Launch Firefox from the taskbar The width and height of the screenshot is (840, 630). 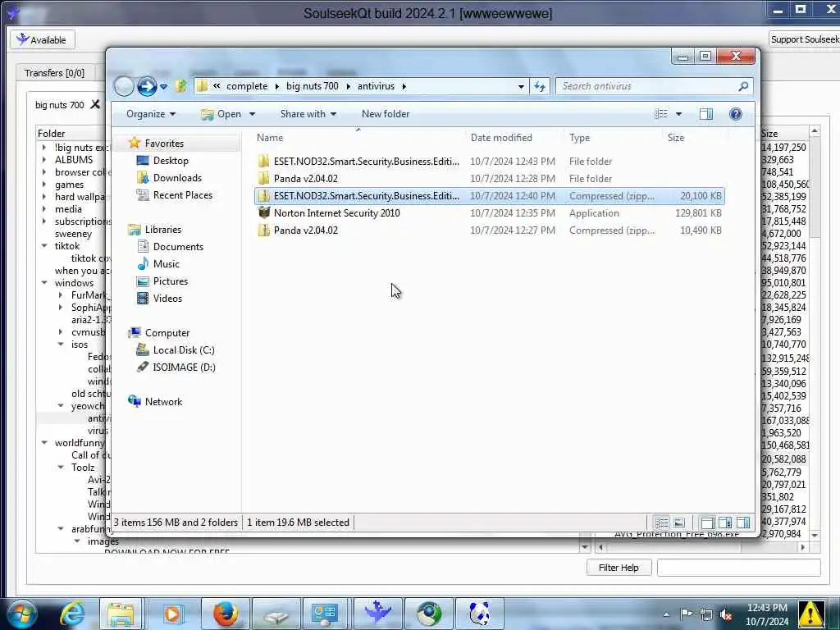(x=225, y=614)
